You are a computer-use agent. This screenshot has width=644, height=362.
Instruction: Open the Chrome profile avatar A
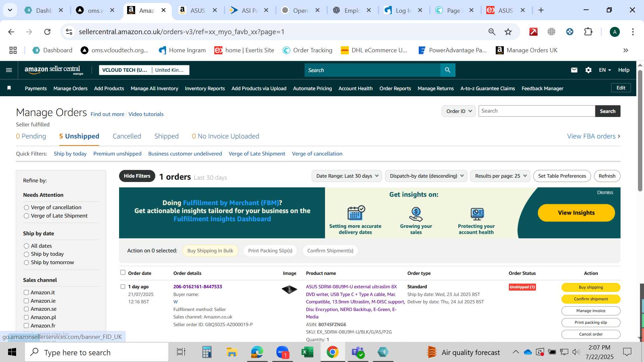point(614,32)
